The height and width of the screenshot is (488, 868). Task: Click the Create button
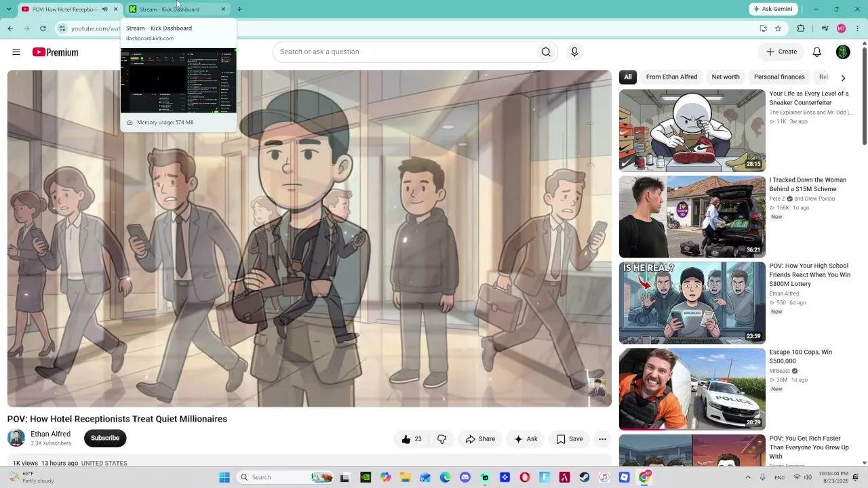(x=781, y=52)
